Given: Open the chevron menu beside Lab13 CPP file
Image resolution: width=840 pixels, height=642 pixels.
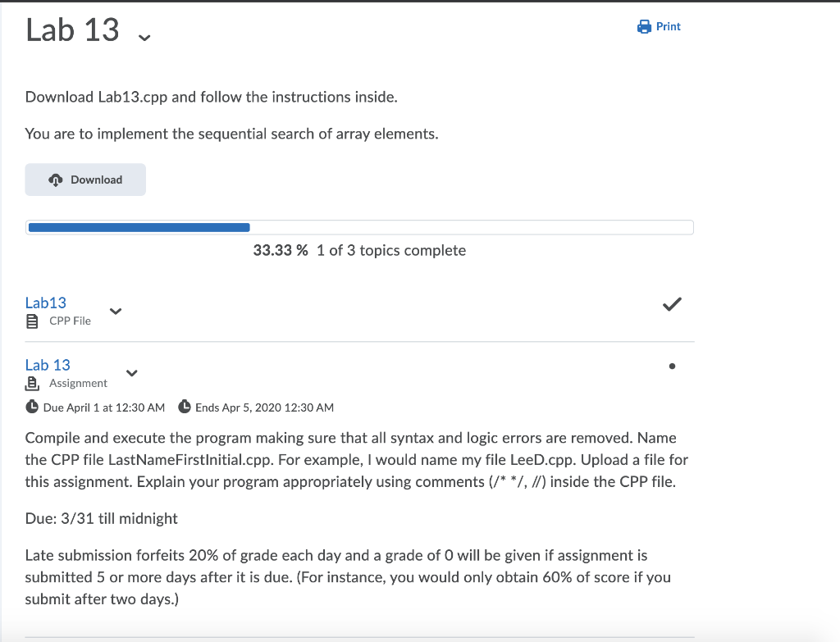Looking at the screenshot, I should tap(115, 312).
